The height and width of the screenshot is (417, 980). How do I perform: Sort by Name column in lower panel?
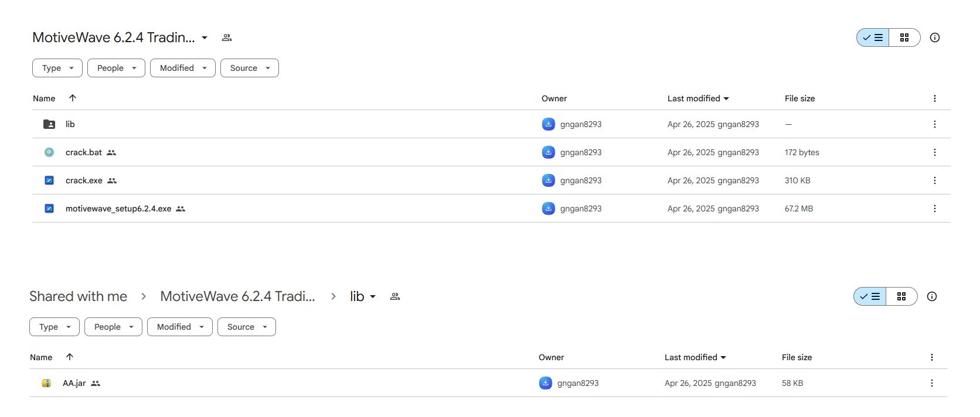click(41, 357)
